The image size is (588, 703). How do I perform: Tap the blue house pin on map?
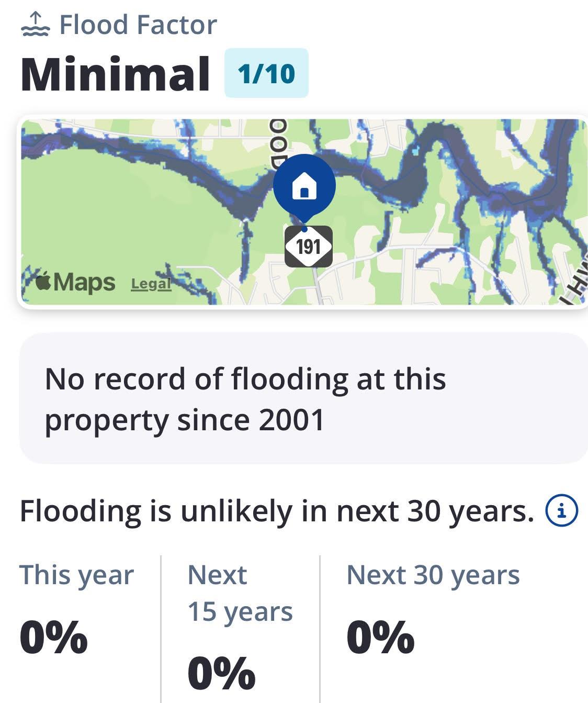point(304,186)
